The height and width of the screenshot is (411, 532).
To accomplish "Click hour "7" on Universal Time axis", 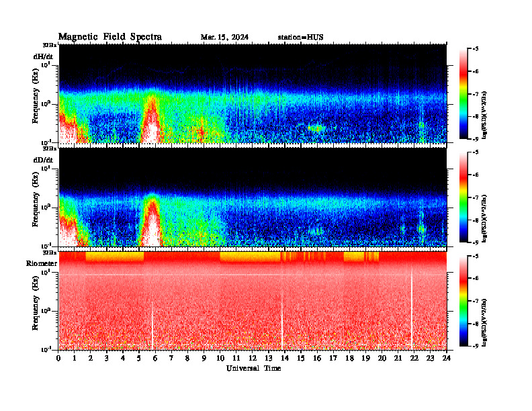I will (172, 359).
